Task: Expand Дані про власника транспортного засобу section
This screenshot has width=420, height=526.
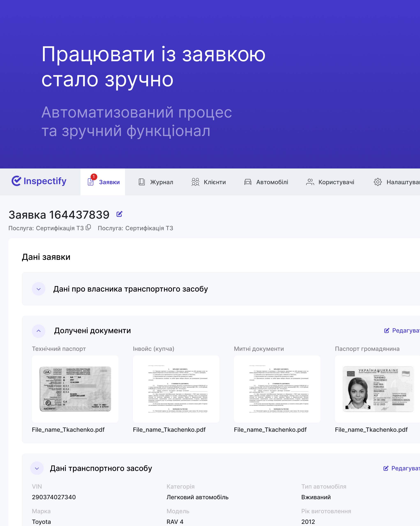Action: [x=39, y=289]
